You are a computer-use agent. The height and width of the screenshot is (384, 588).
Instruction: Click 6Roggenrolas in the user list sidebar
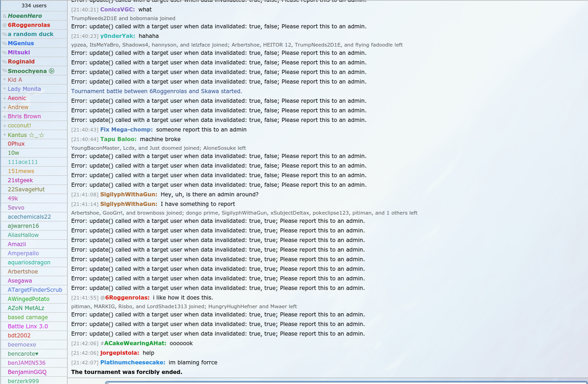(x=29, y=25)
